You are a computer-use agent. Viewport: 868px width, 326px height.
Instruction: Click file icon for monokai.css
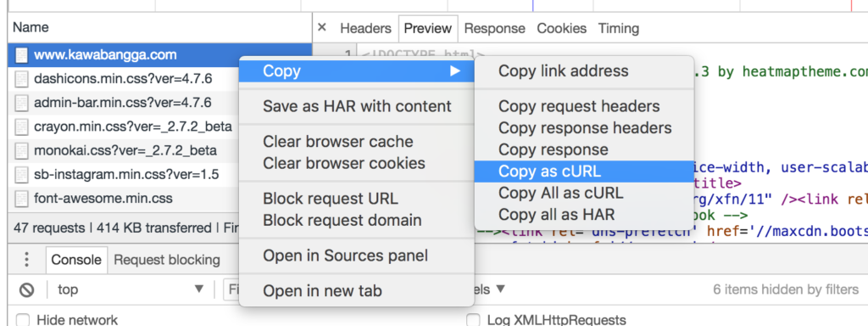point(21,150)
